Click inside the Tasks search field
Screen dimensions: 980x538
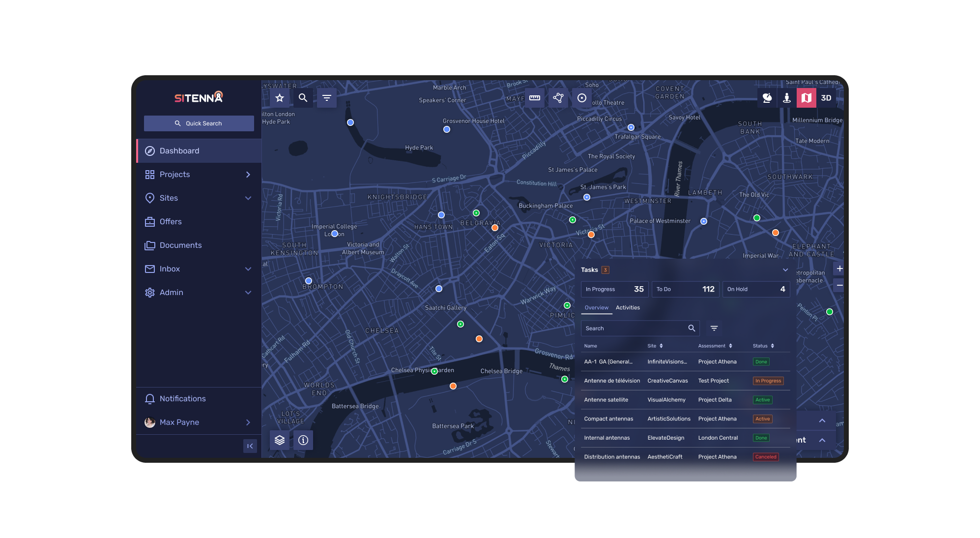pos(634,328)
